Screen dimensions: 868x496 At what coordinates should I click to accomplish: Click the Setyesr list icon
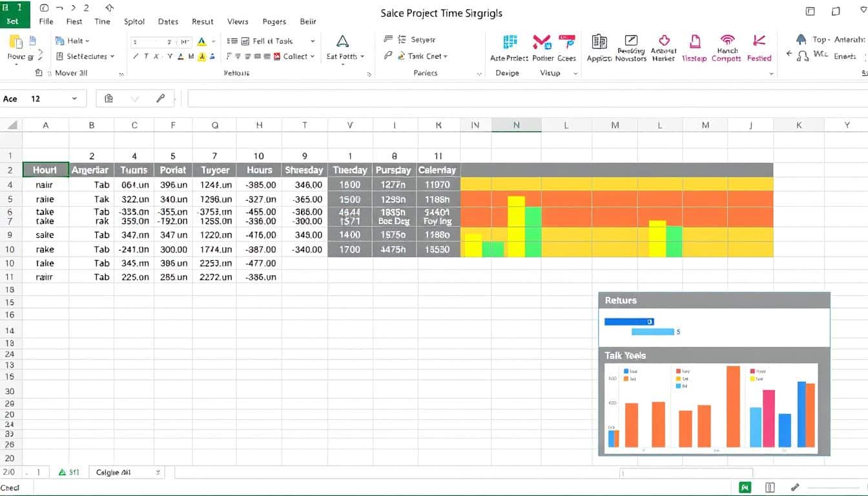click(x=400, y=40)
